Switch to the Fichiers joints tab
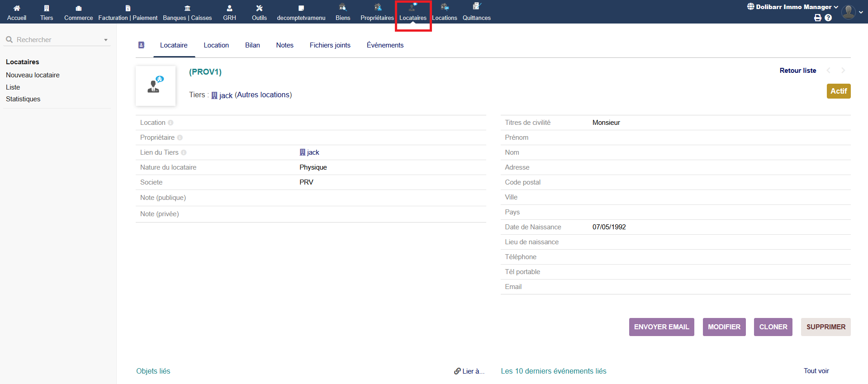The image size is (868, 384). click(x=330, y=45)
